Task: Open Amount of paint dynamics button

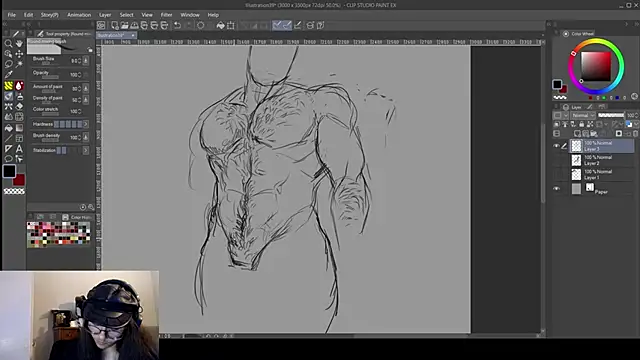Action: pyautogui.click(x=86, y=88)
